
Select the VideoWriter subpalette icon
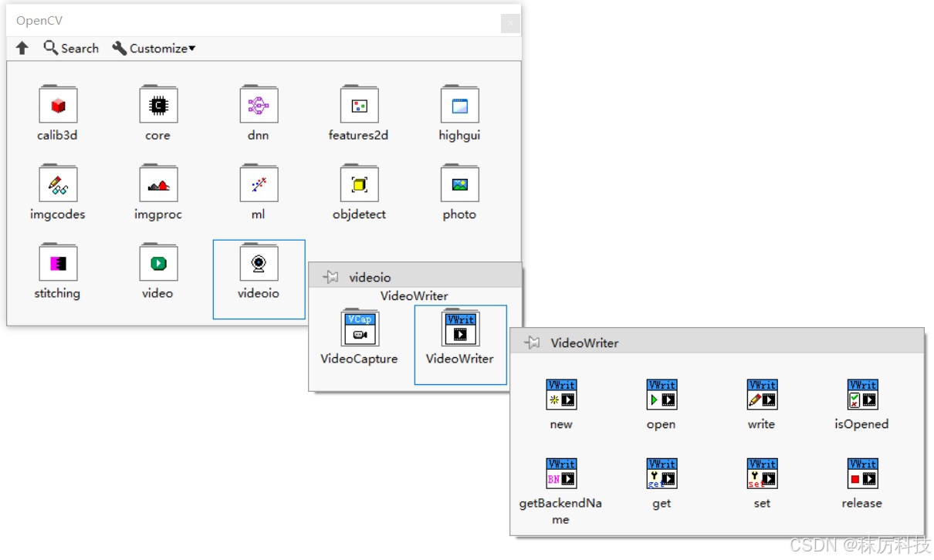tap(460, 328)
